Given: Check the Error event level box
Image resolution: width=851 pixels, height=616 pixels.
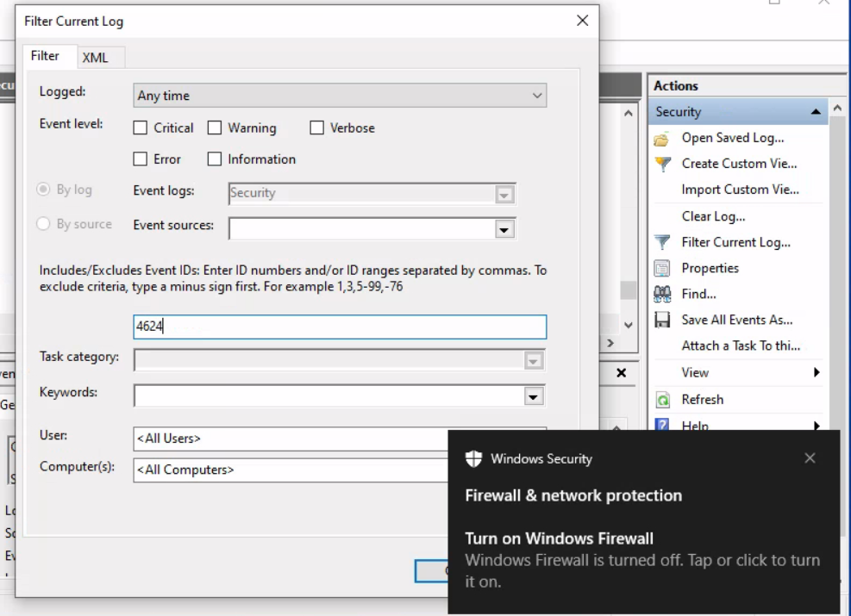Looking at the screenshot, I should tap(140, 159).
